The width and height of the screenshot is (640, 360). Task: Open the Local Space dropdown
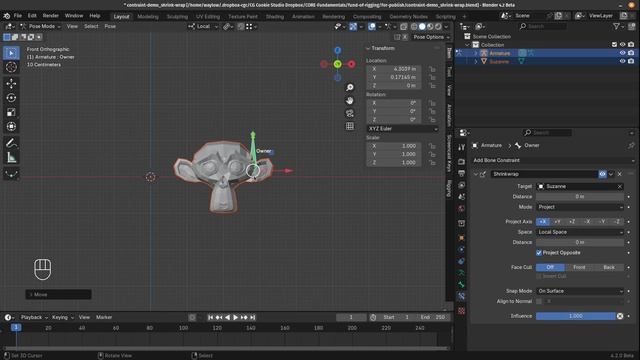click(x=580, y=232)
